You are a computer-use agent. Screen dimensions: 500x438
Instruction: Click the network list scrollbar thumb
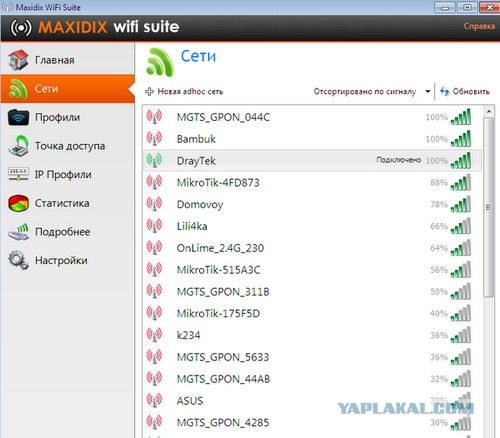pyautogui.click(x=488, y=207)
